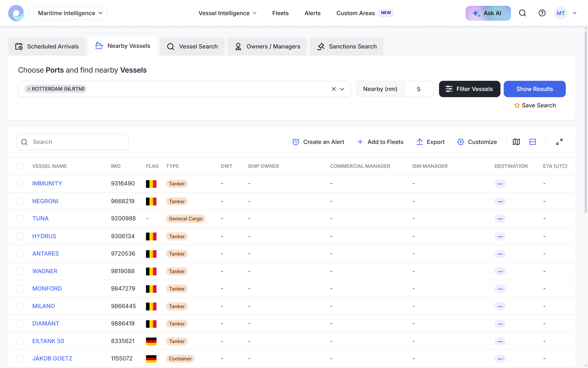Check the HYDRUS row checkbox
This screenshot has width=588, height=368.
click(20, 236)
